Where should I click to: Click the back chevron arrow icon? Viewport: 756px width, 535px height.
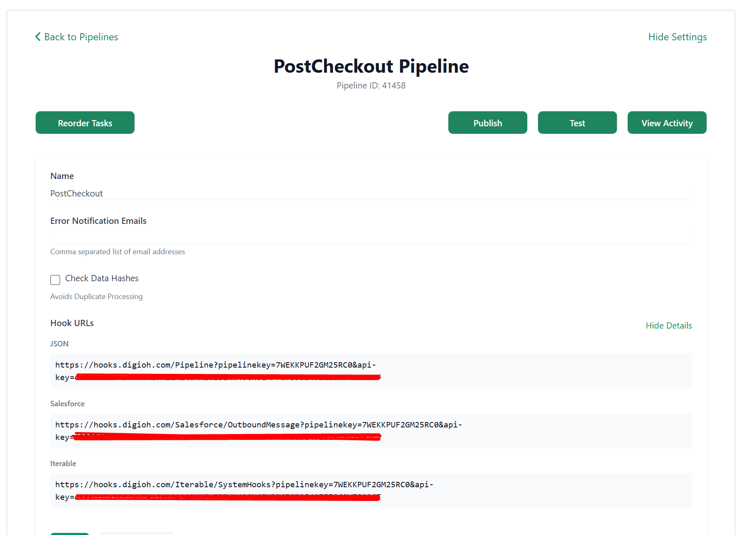pyautogui.click(x=38, y=37)
